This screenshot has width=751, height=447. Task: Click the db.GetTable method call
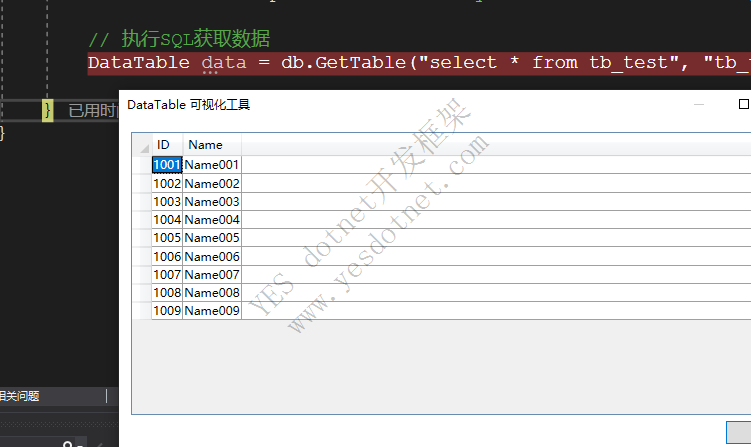tap(343, 63)
